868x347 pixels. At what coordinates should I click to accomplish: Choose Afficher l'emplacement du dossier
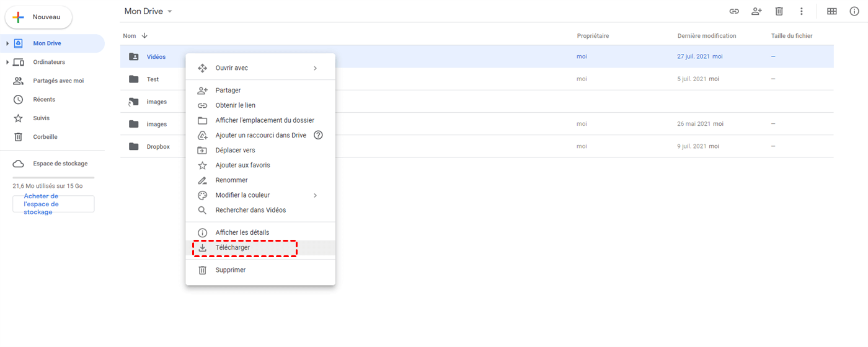click(x=260, y=120)
